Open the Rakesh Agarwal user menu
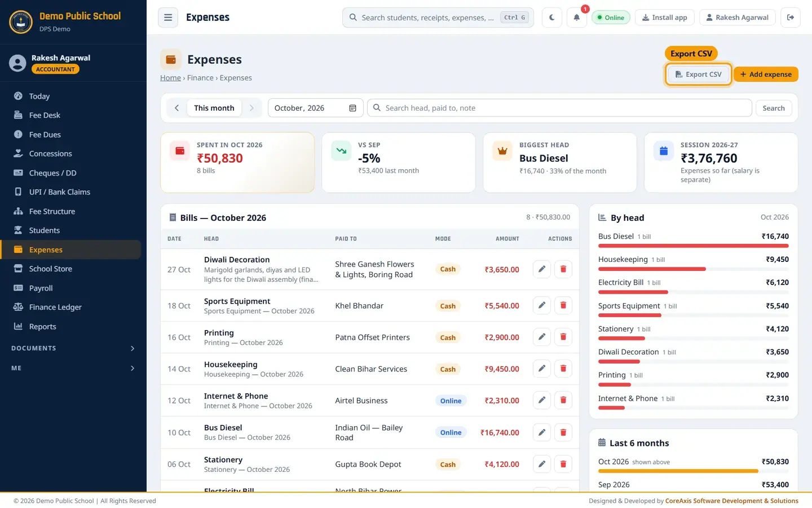 [738, 17]
